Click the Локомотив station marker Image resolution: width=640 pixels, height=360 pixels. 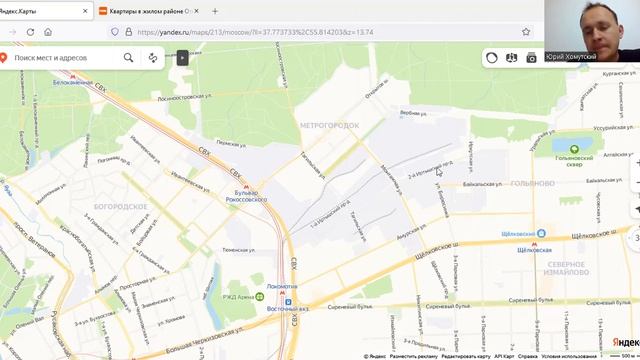click(282, 293)
